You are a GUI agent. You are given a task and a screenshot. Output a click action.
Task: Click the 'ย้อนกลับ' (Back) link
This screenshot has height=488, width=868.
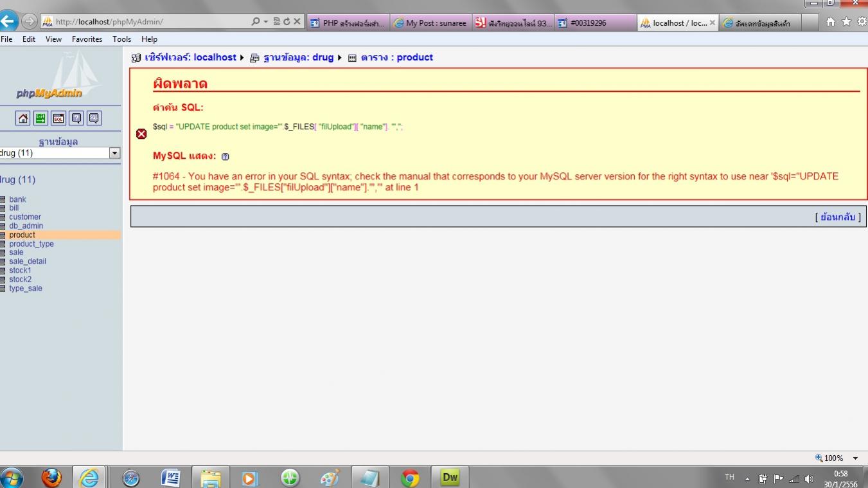point(838,217)
